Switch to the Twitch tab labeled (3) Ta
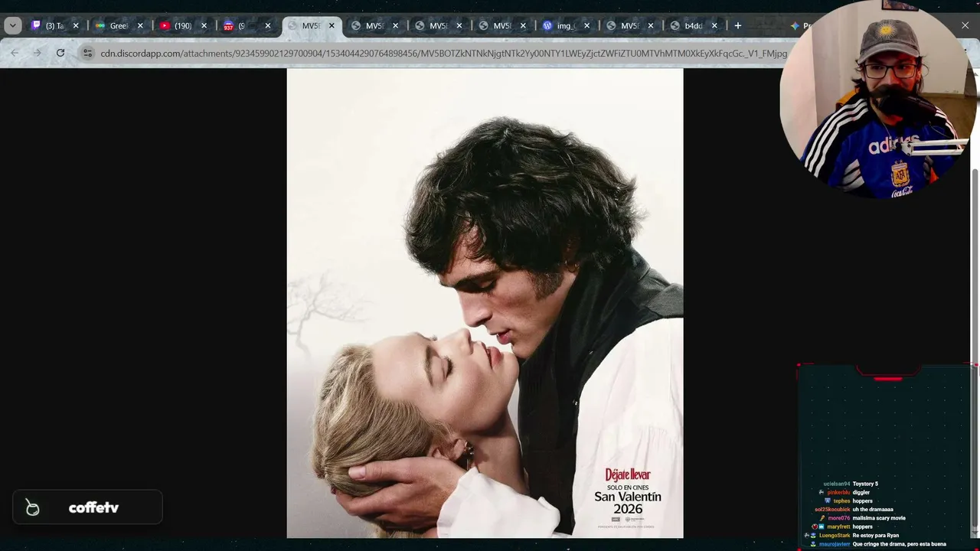This screenshot has width=980, height=551. coord(54,25)
